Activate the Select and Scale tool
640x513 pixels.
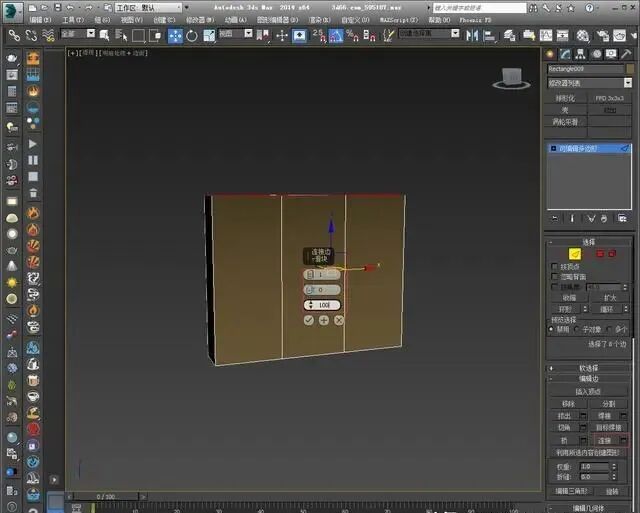(209, 36)
